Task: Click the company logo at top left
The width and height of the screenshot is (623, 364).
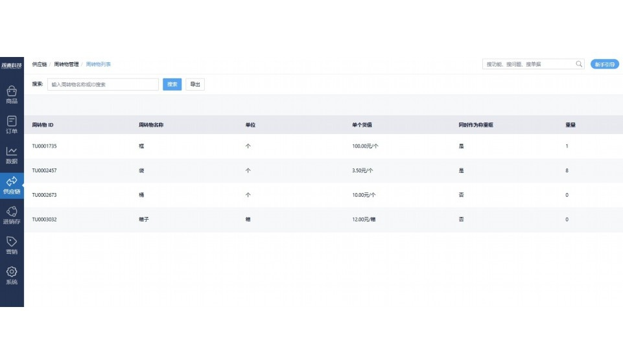Action: [x=12, y=65]
